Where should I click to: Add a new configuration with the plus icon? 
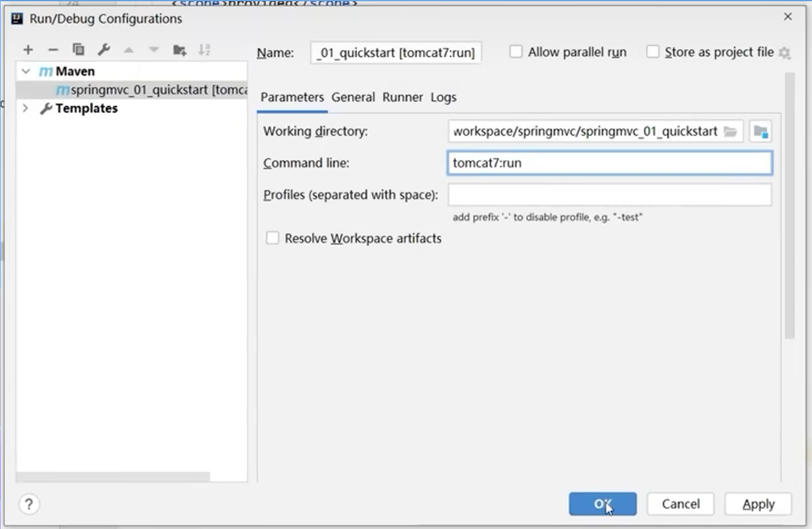pyautogui.click(x=28, y=50)
